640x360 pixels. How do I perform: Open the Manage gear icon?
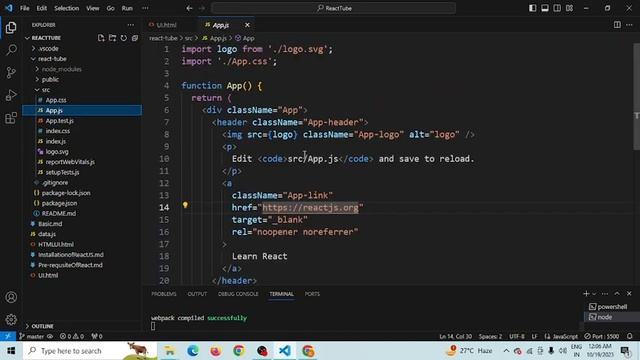coord(11,319)
